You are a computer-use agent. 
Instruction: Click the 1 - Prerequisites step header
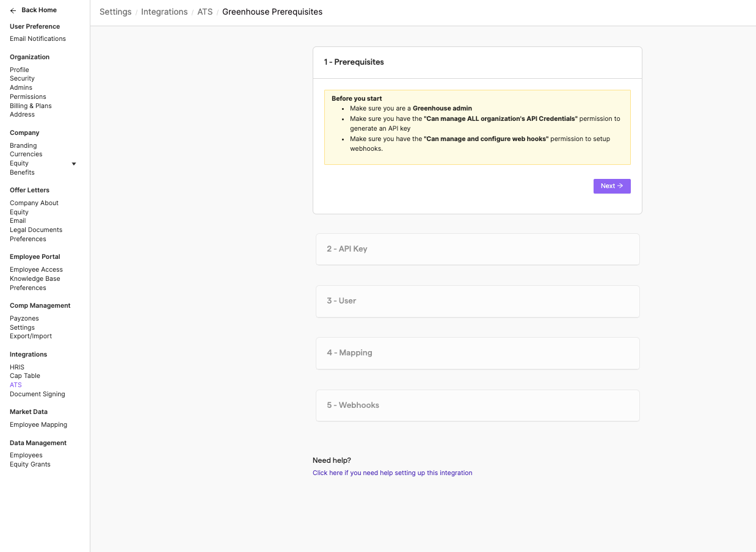478,62
